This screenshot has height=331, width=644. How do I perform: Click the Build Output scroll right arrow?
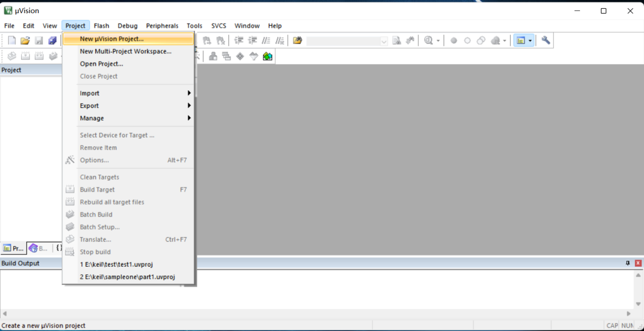629,314
